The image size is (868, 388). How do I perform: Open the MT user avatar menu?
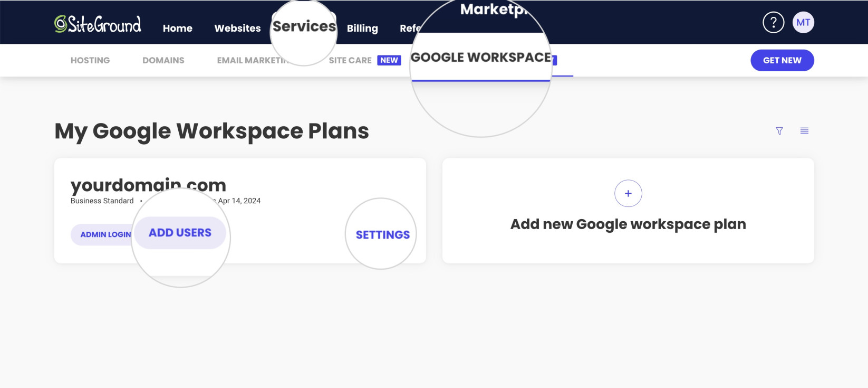[803, 22]
